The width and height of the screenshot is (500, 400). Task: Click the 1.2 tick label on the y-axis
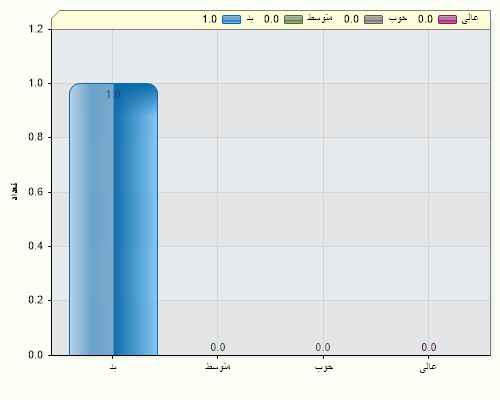point(36,29)
